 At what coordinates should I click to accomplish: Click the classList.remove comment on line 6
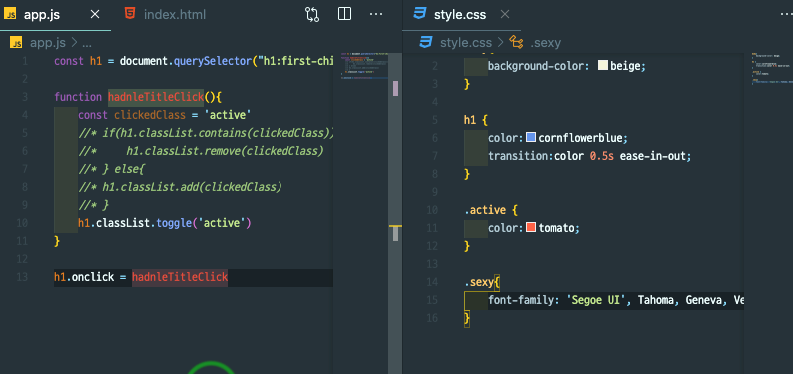(x=200, y=151)
